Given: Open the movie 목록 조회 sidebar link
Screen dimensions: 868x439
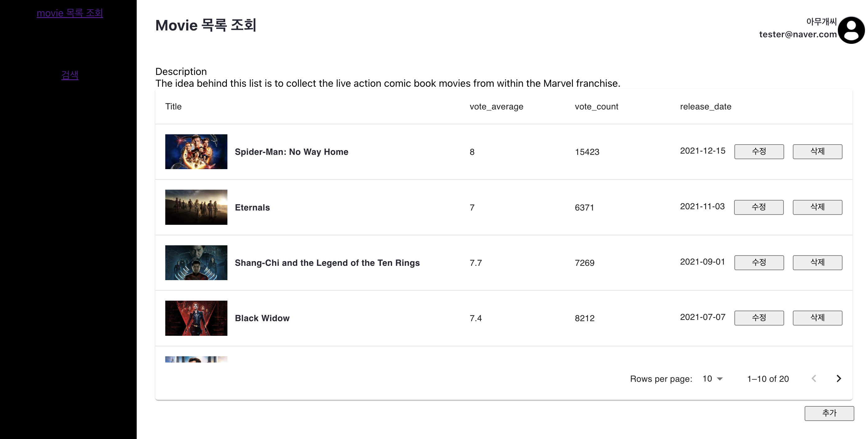Looking at the screenshot, I should 70,13.
